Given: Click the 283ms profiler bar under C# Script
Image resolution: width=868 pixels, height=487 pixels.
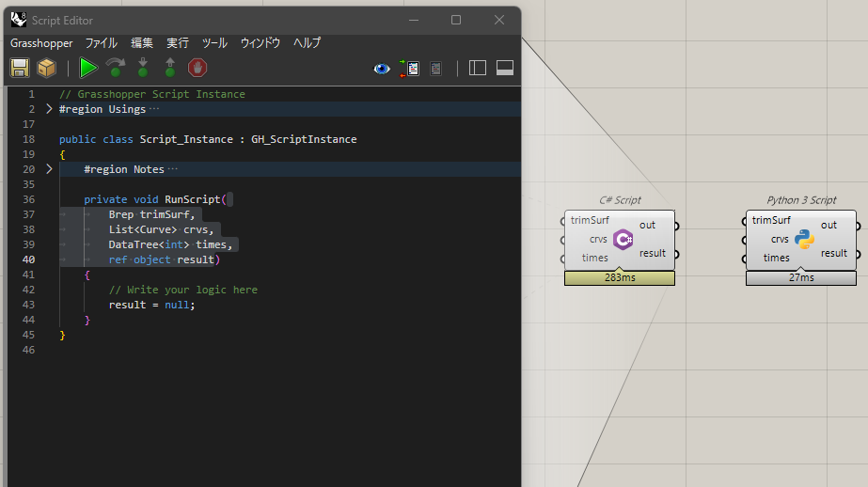Looking at the screenshot, I should 620,278.
